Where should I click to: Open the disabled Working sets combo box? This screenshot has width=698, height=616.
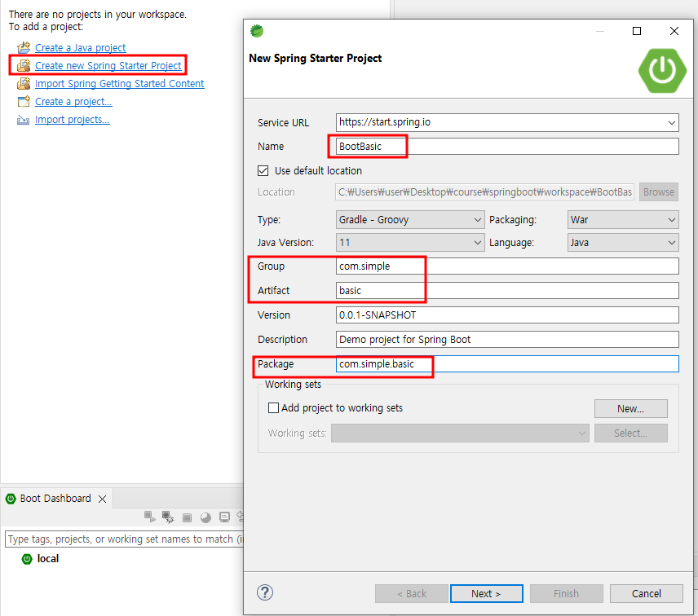[460, 433]
